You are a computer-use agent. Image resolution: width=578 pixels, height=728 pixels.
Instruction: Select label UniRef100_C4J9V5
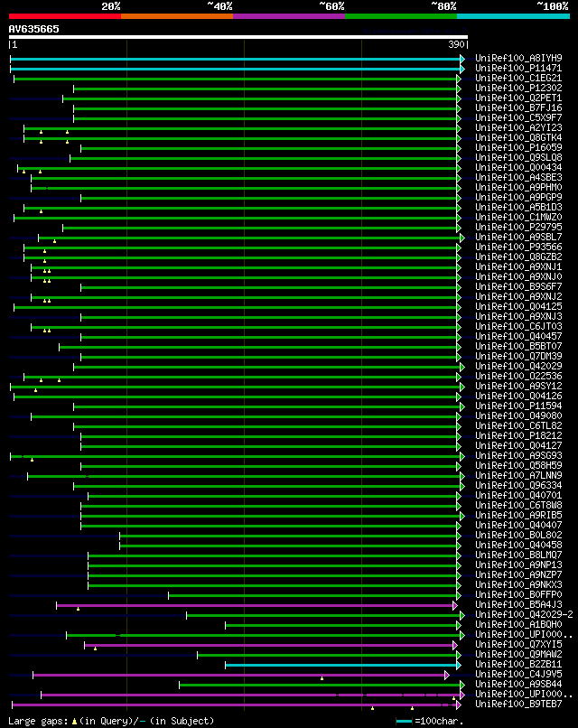click(x=518, y=674)
